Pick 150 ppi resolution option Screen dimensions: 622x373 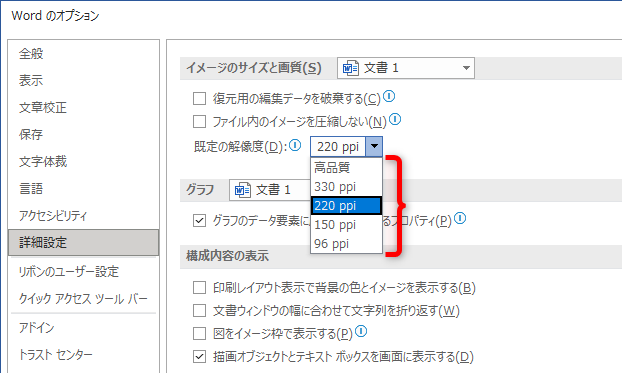346,225
